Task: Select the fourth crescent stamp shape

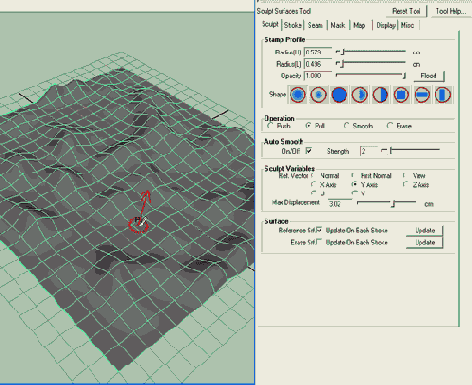Action: point(360,95)
